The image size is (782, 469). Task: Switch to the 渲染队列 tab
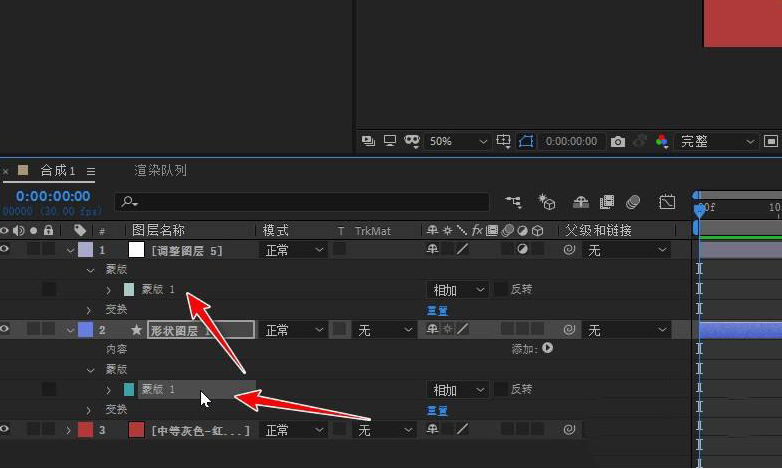point(161,171)
